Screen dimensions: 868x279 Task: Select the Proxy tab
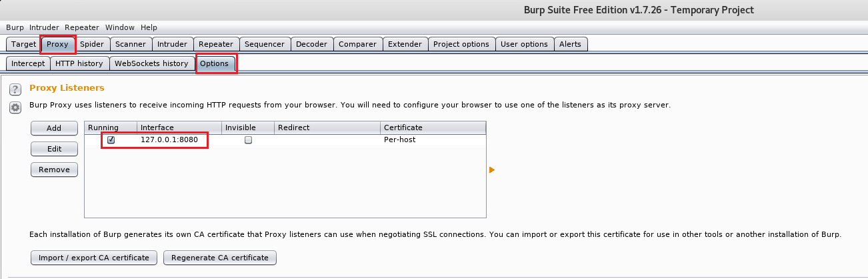click(x=57, y=44)
